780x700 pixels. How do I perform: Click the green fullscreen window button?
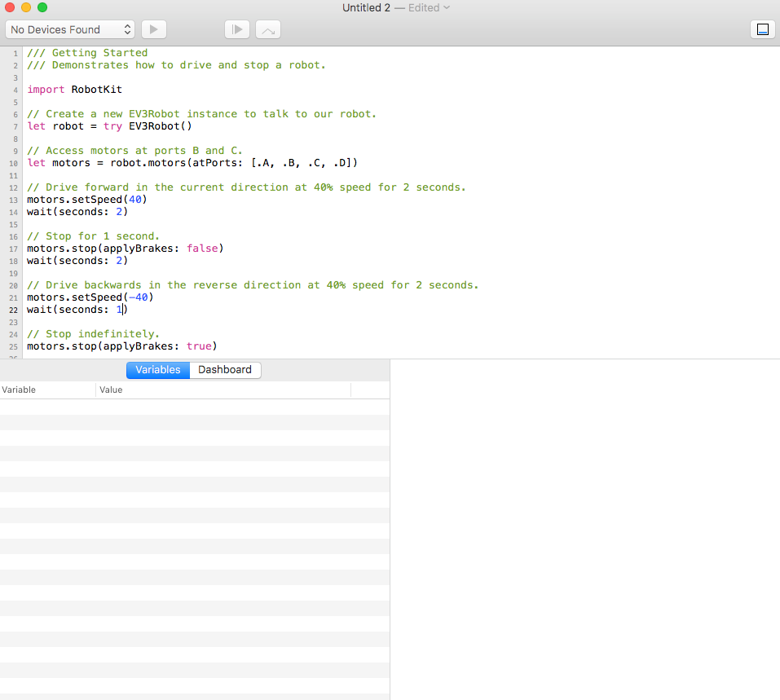click(42, 7)
